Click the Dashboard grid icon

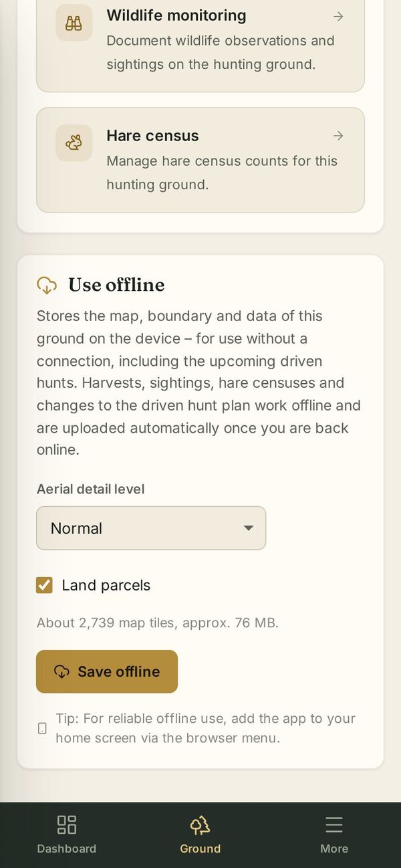[x=66, y=825]
